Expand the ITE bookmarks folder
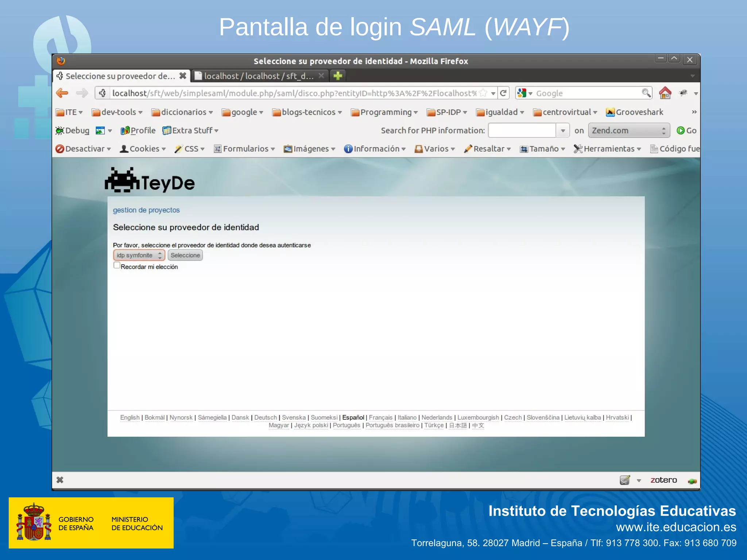Image resolution: width=747 pixels, height=560 pixels. point(69,112)
